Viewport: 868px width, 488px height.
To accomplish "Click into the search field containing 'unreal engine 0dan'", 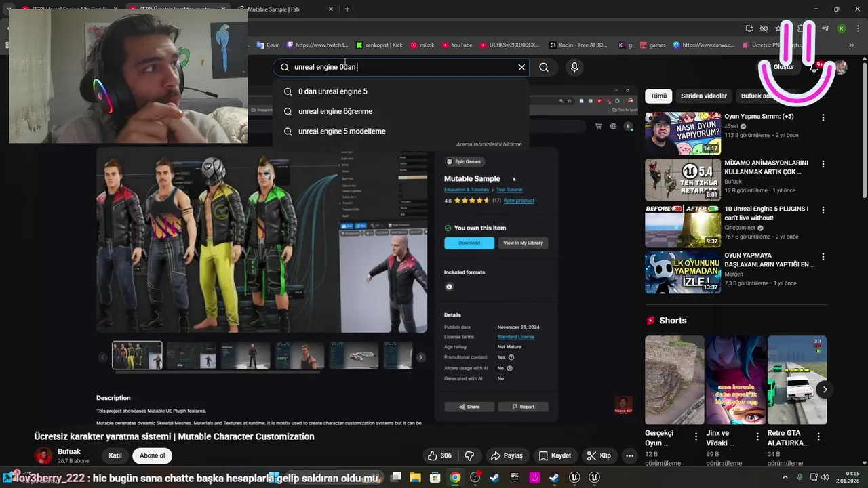I will 400,67.
